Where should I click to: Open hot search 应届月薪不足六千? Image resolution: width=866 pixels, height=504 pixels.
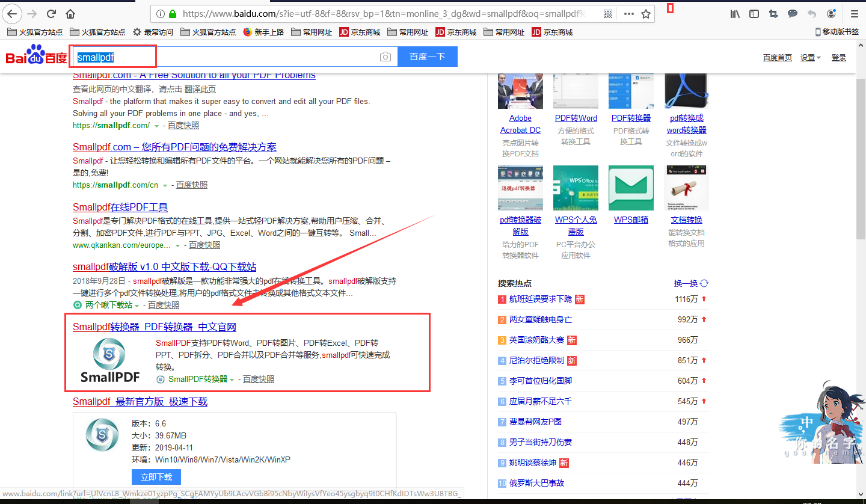coord(541,401)
